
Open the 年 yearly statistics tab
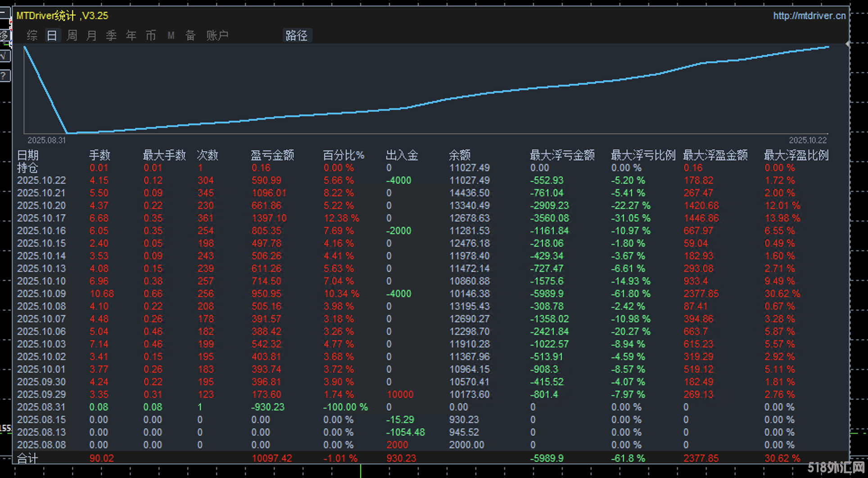click(x=131, y=36)
